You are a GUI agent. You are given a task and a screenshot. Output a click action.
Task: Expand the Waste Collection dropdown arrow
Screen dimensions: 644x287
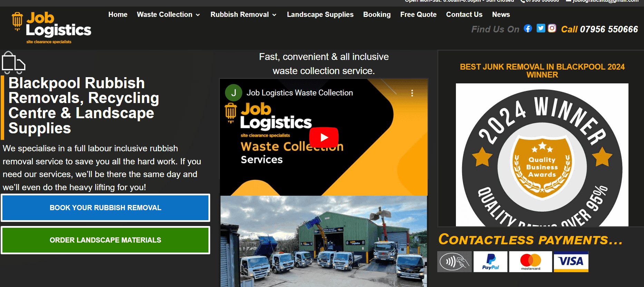click(198, 15)
